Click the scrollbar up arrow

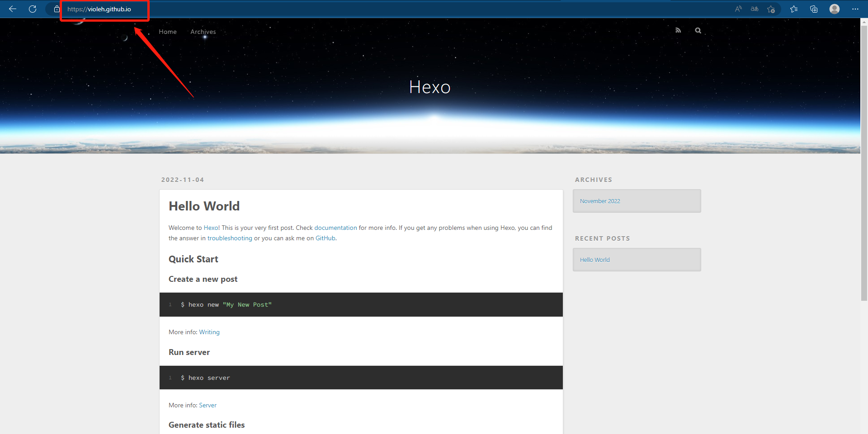864,21
